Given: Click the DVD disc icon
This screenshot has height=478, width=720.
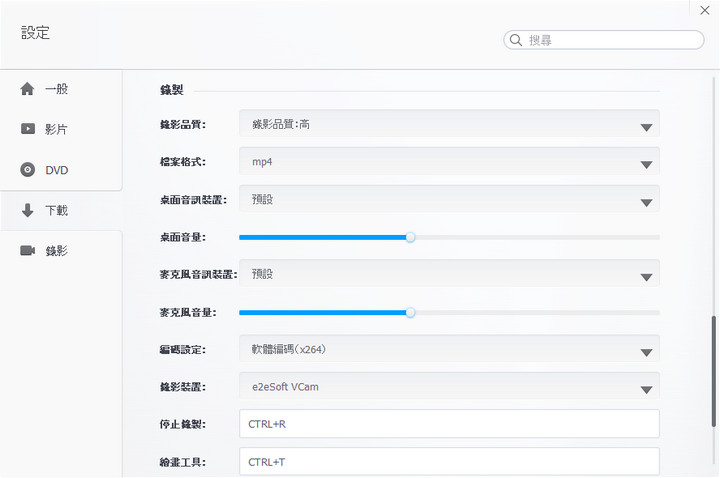Looking at the screenshot, I should tap(28, 170).
